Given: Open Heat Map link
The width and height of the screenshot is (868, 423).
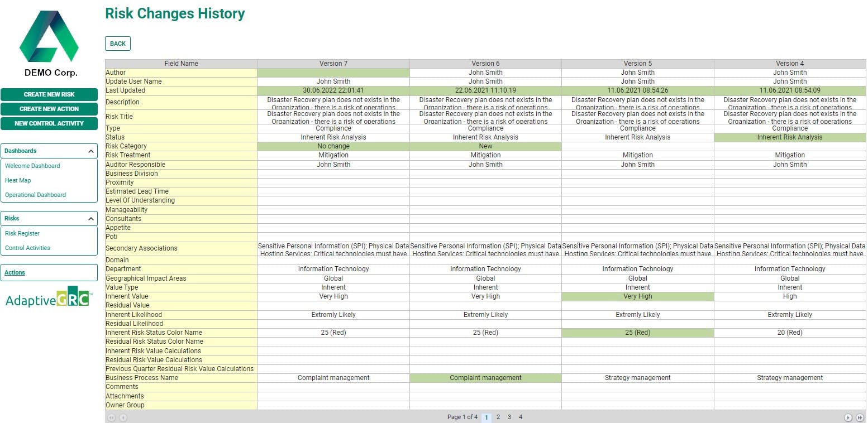Looking at the screenshot, I should [x=18, y=180].
